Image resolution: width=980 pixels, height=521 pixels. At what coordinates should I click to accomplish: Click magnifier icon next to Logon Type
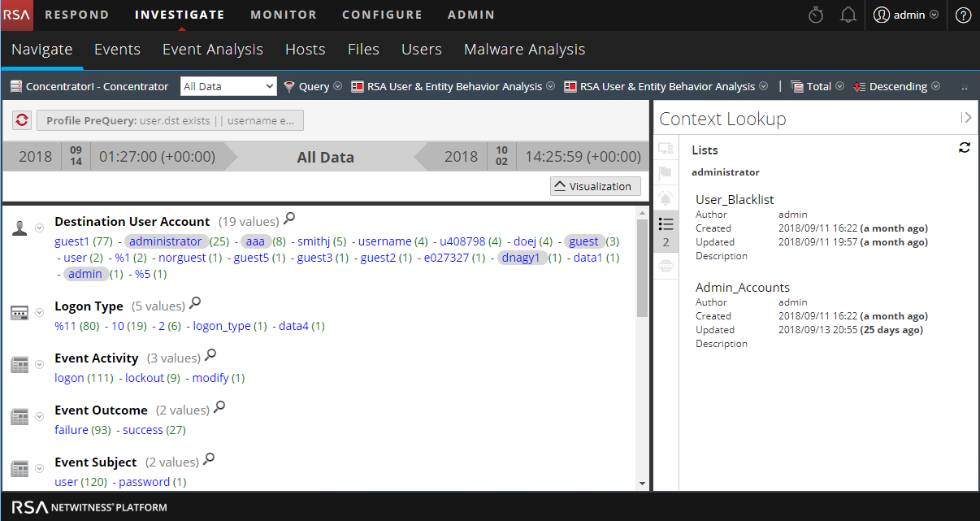pos(195,304)
